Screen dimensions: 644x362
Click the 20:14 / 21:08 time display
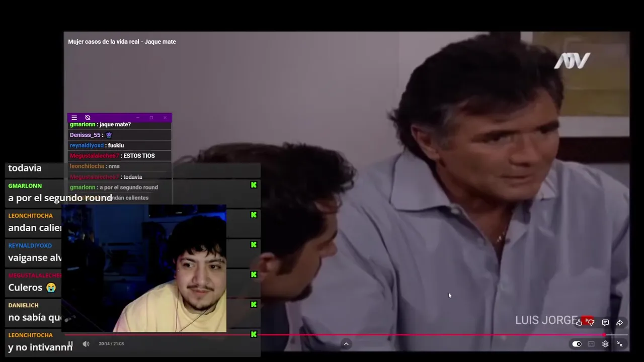point(111,344)
